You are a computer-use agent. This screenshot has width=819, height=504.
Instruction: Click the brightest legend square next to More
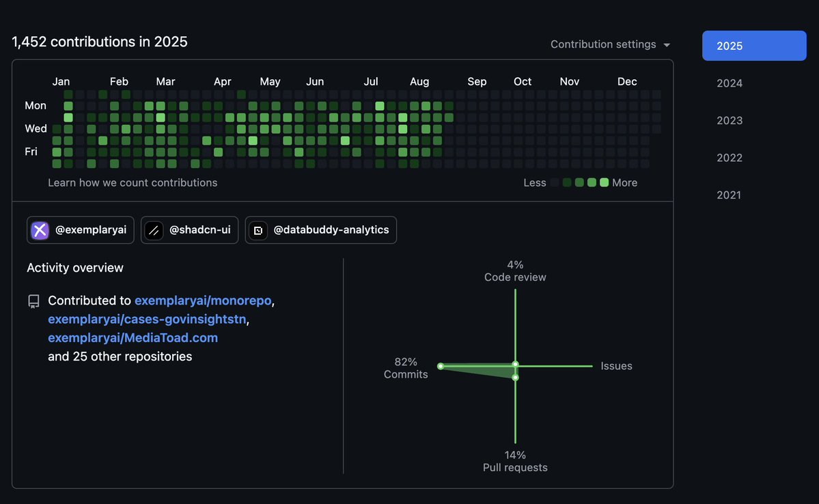(605, 183)
